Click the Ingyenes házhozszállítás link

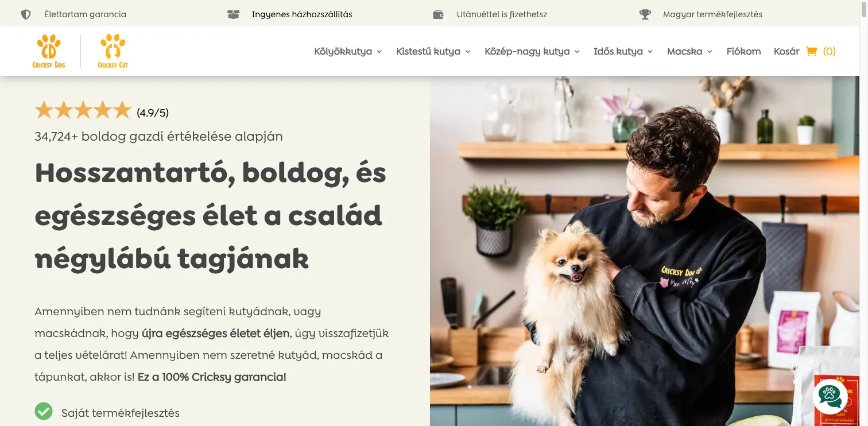pyautogui.click(x=302, y=14)
